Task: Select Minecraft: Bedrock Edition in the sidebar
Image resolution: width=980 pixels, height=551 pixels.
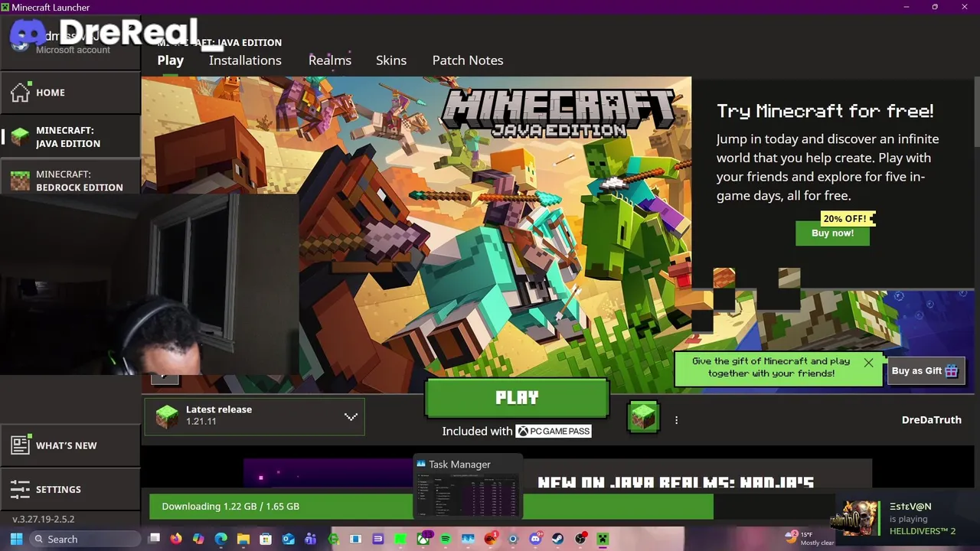Action: 70,178
